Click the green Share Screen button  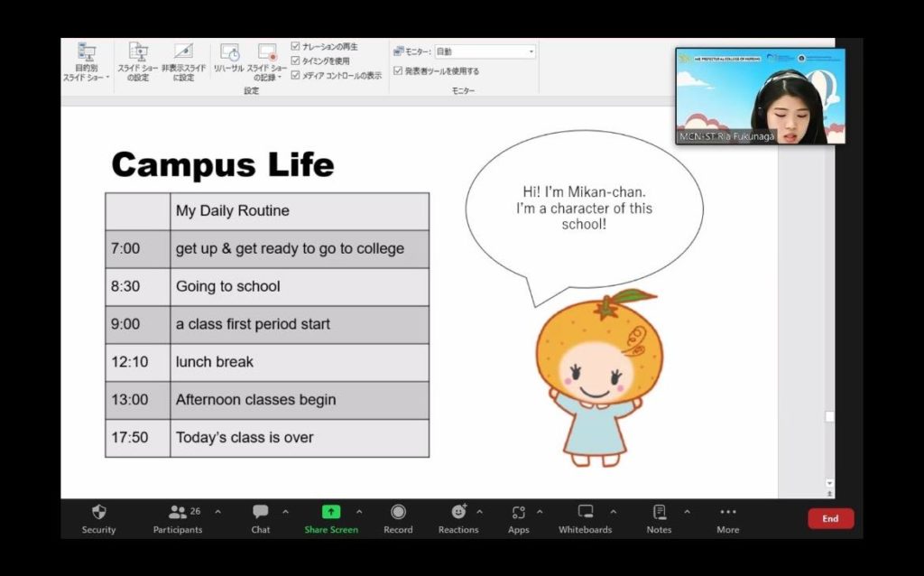[331, 518]
